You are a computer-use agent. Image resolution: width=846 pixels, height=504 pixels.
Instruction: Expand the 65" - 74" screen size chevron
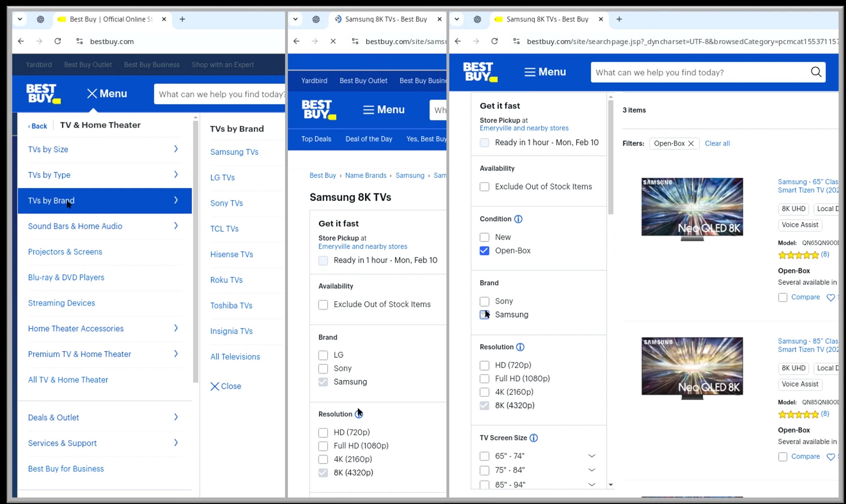[x=592, y=456]
